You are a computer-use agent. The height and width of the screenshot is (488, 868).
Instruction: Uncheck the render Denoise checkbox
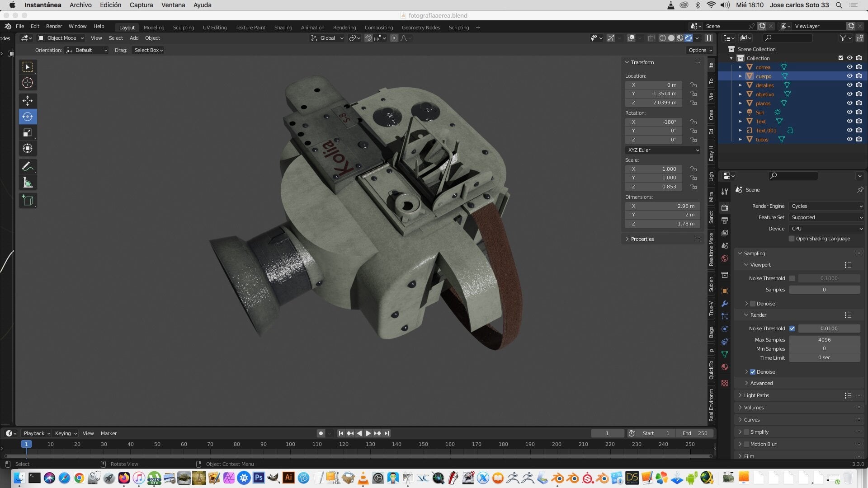click(x=753, y=372)
